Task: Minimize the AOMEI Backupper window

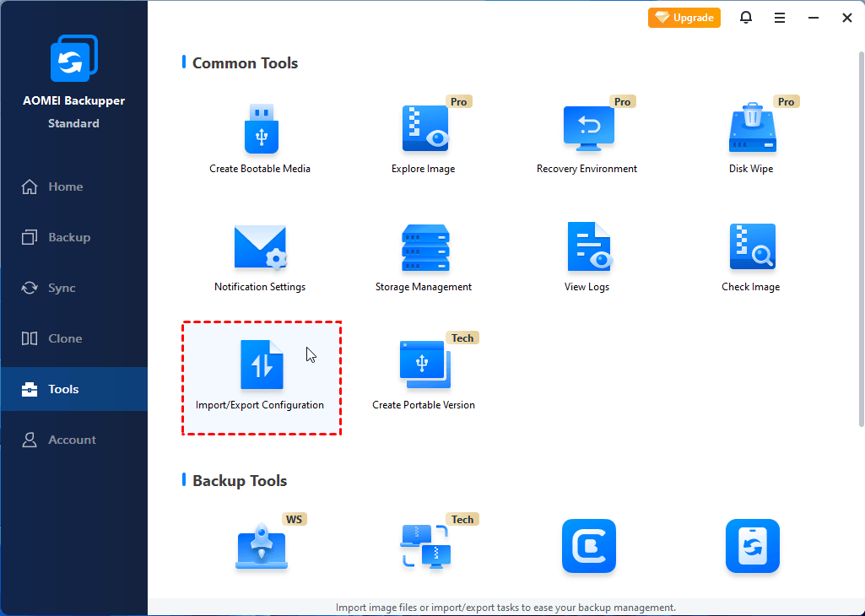Action: pyautogui.click(x=814, y=19)
